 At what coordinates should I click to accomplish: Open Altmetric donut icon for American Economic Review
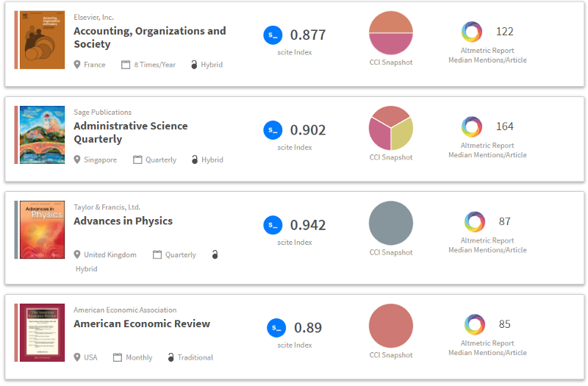pyautogui.click(x=475, y=324)
